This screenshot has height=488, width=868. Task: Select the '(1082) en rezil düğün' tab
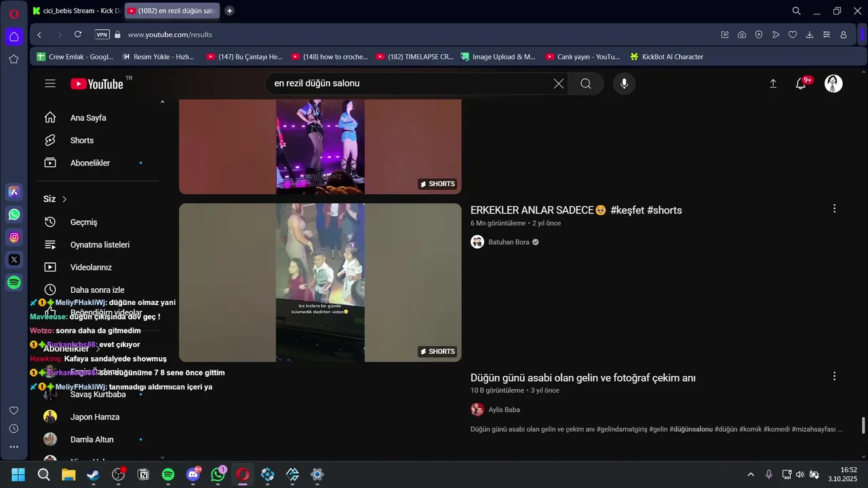pos(172,11)
